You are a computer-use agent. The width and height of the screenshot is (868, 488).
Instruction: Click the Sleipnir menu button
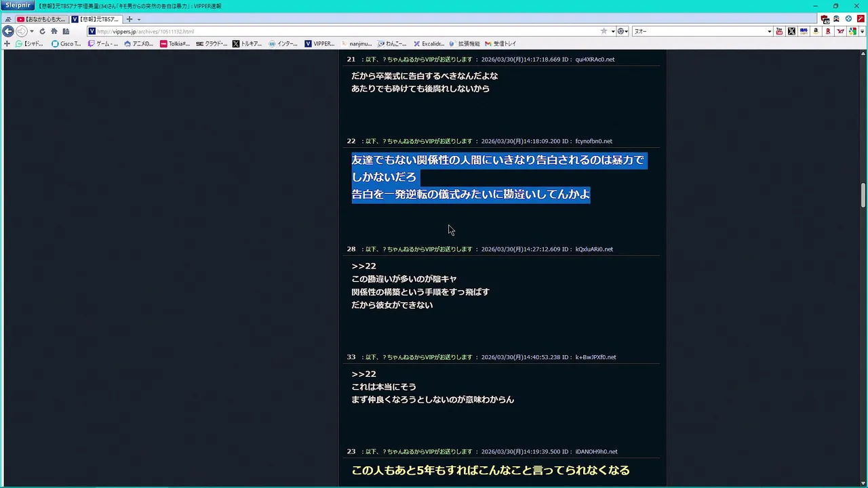click(x=17, y=5)
